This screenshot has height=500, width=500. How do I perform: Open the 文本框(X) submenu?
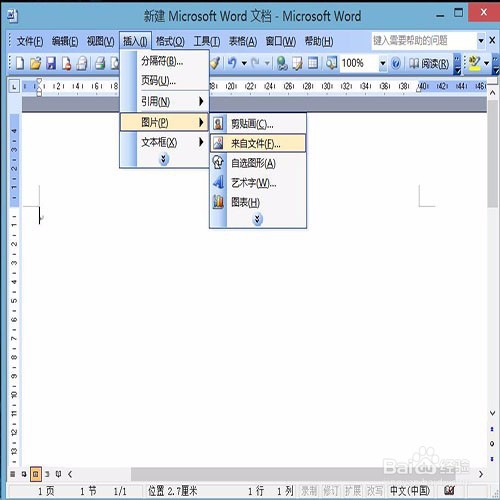[x=164, y=142]
